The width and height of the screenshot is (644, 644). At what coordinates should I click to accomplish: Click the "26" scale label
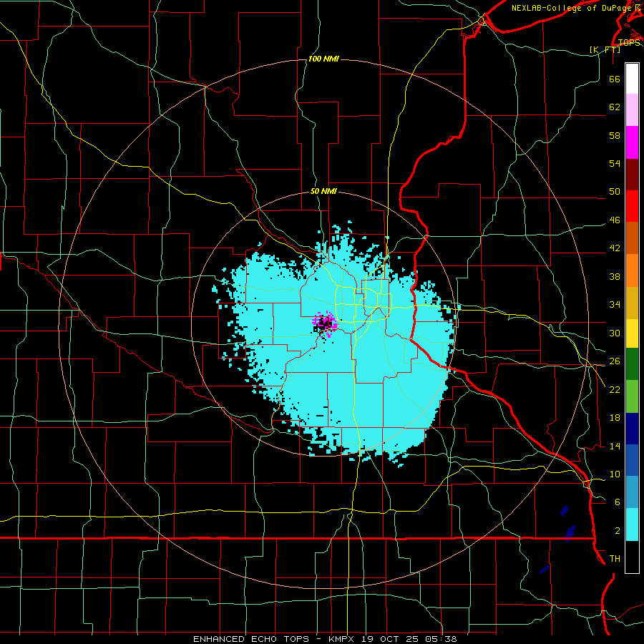pyautogui.click(x=615, y=361)
